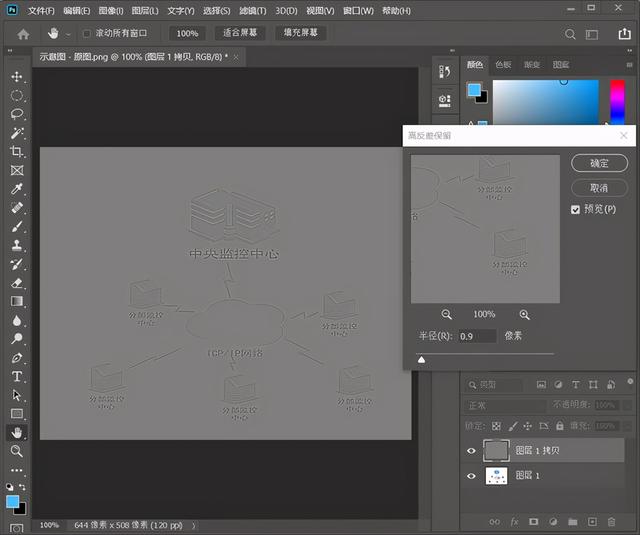Select the Frame tool

17,170
